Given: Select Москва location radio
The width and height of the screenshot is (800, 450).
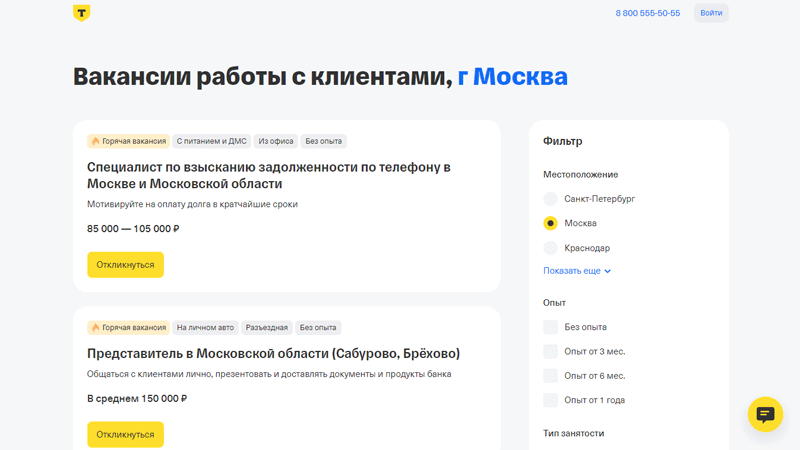Looking at the screenshot, I should point(550,223).
